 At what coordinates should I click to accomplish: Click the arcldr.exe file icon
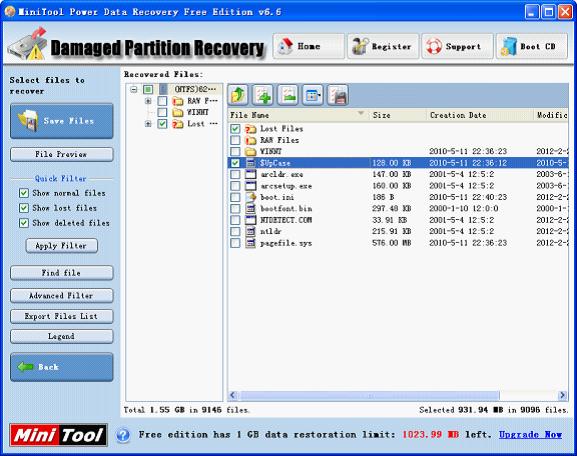251,174
